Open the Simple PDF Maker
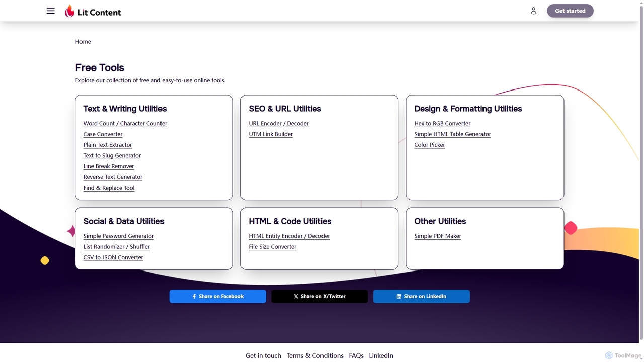The width and height of the screenshot is (644, 362). 438,236
